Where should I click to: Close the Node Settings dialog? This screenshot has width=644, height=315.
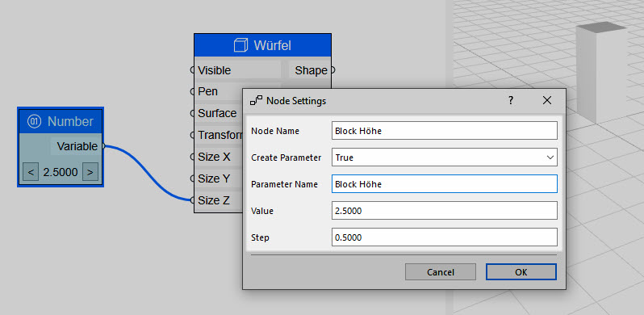pyautogui.click(x=546, y=100)
